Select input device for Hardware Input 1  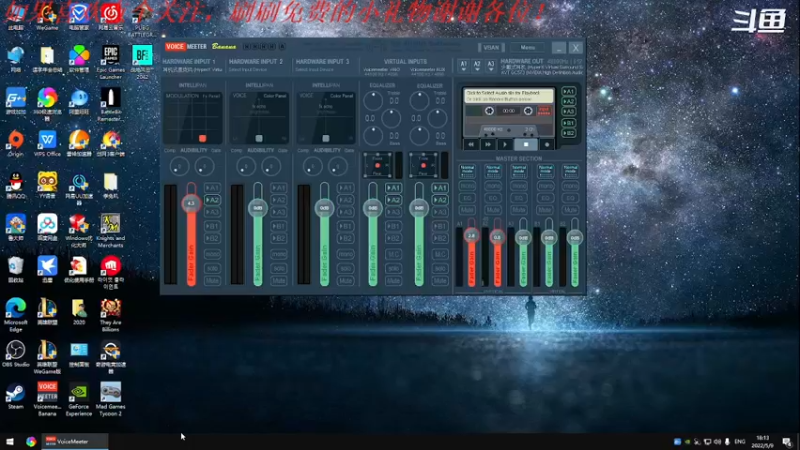coord(193,69)
